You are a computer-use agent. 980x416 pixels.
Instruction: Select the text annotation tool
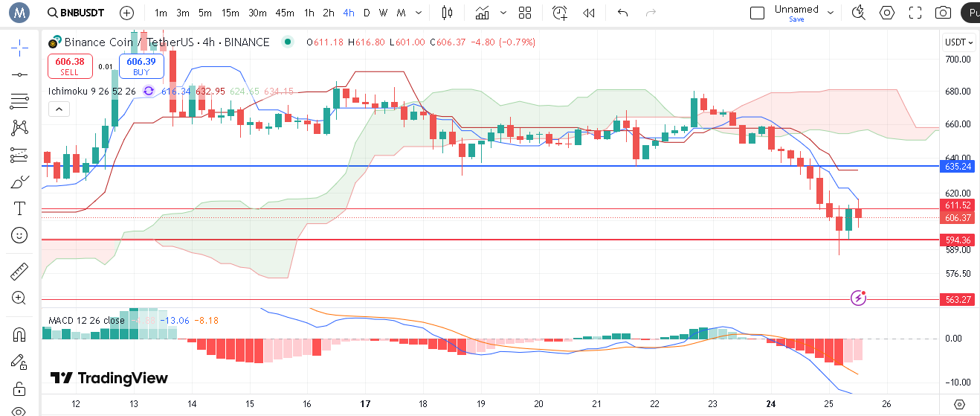pyautogui.click(x=20, y=208)
